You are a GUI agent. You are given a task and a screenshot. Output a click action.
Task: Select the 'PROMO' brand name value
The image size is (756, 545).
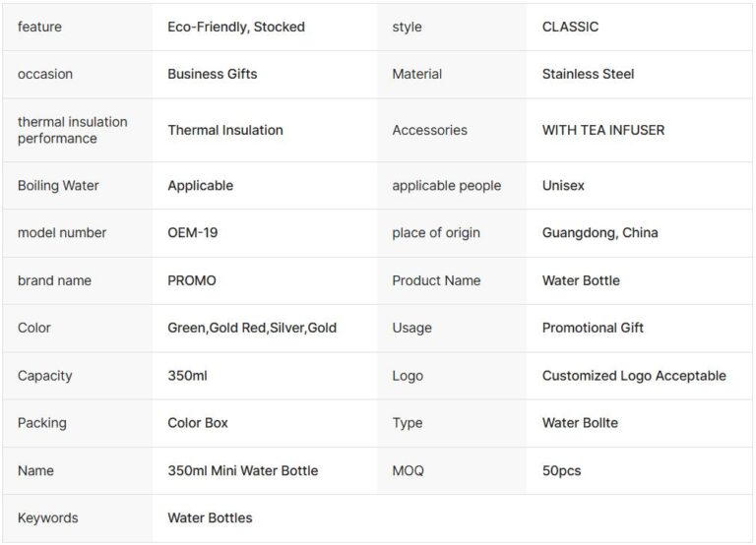(192, 280)
